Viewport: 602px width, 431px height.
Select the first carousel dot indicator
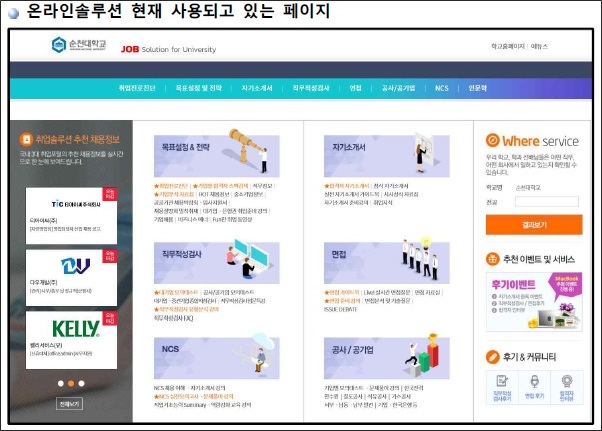click(x=59, y=383)
